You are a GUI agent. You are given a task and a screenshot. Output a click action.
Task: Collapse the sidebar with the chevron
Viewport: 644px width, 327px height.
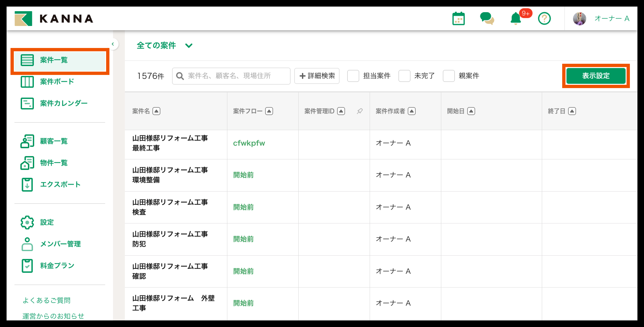click(x=113, y=44)
